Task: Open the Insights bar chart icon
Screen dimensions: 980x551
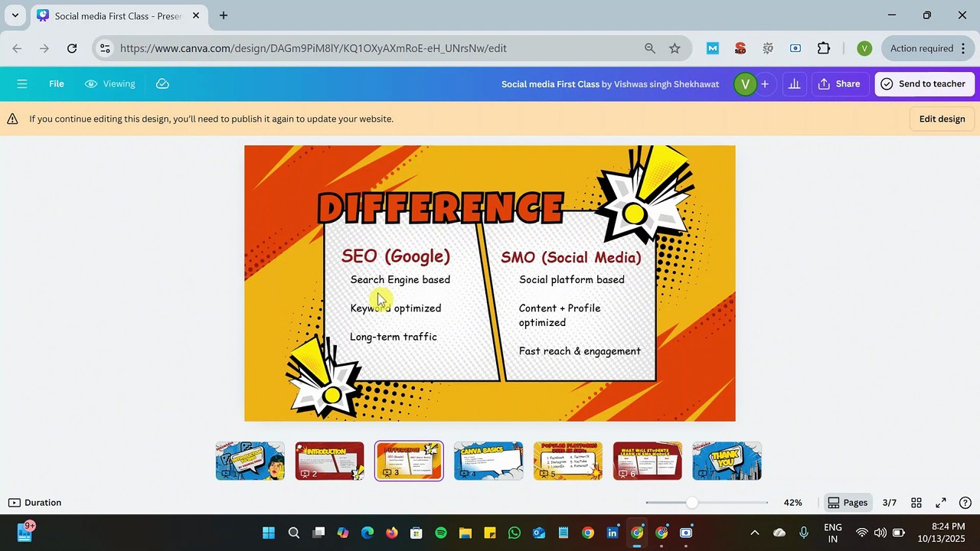Action: click(x=794, y=84)
